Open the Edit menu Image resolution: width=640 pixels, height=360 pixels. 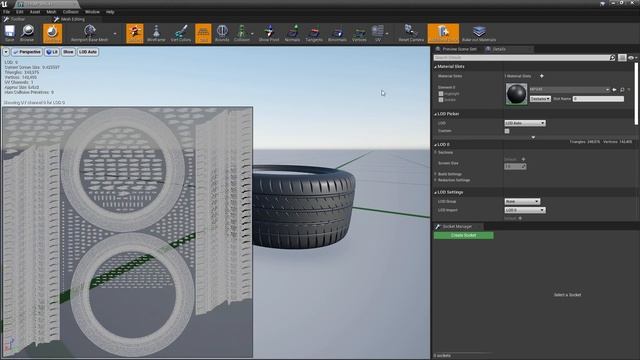[x=20, y=12]
